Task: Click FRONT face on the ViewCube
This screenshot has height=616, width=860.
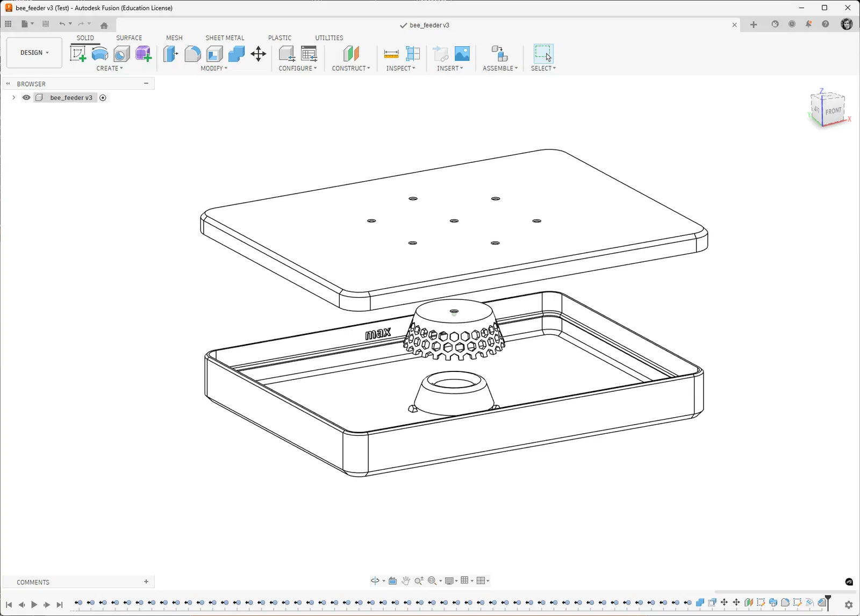Action: [x=834, y=111]
